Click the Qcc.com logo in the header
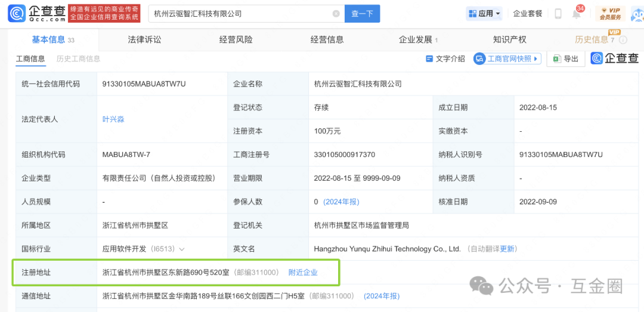644x312 pixels. pyautogui.click(x=37, y=13)
